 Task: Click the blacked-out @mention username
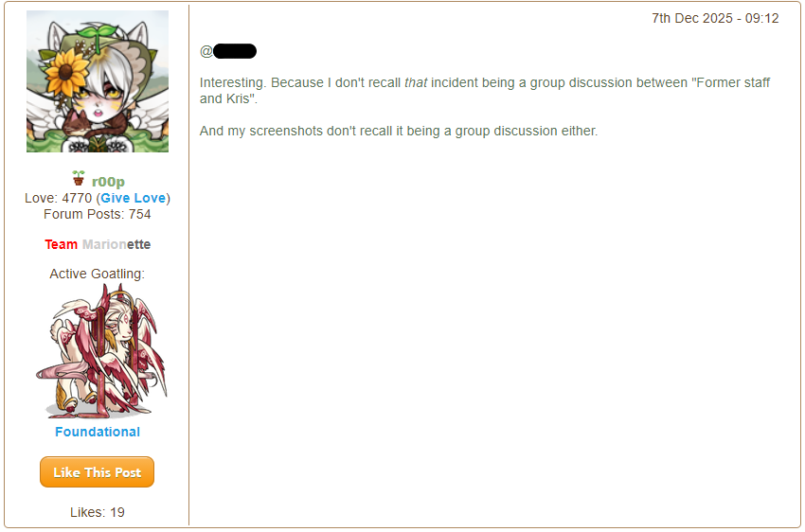235,51
